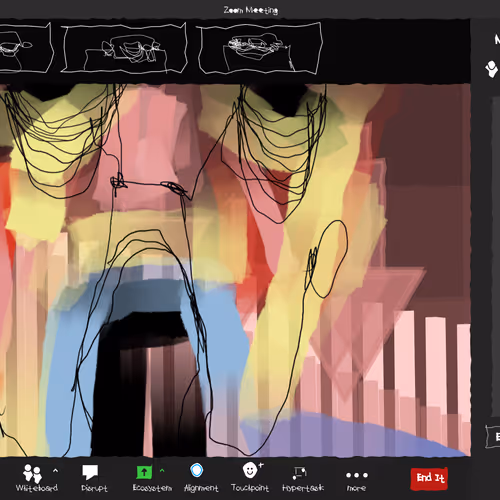Add a reaction via Touchpoint smiley
Image resolution: width=500 pixels, height=500 pixels.
pyautogui.click(x=250, y=470)
